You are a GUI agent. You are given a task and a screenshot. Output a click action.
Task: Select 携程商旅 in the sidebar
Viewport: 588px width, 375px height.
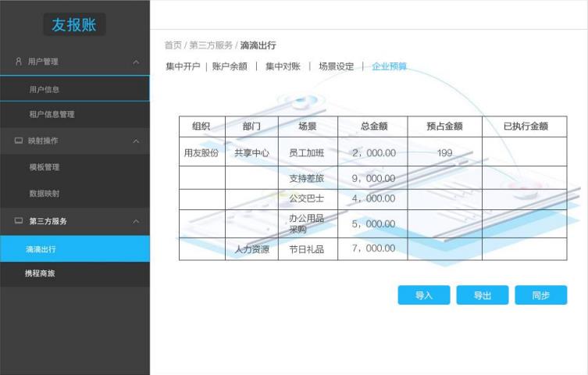click(75, 273)
